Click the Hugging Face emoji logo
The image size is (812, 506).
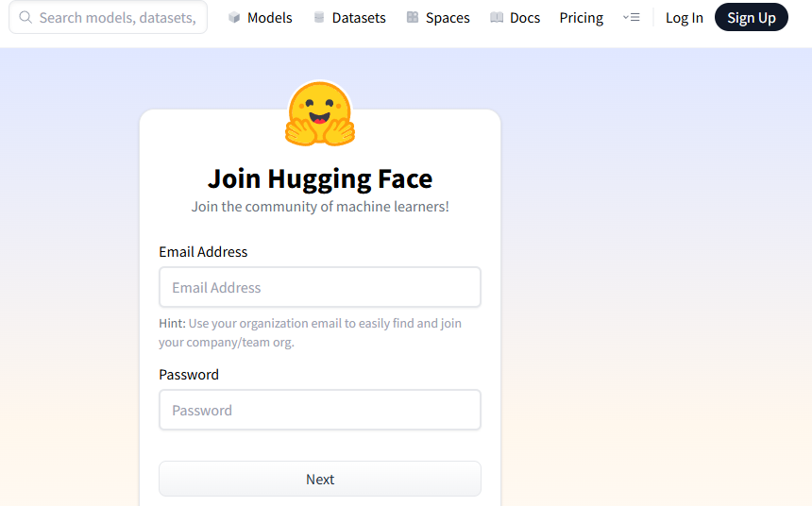tap(320, 113)
